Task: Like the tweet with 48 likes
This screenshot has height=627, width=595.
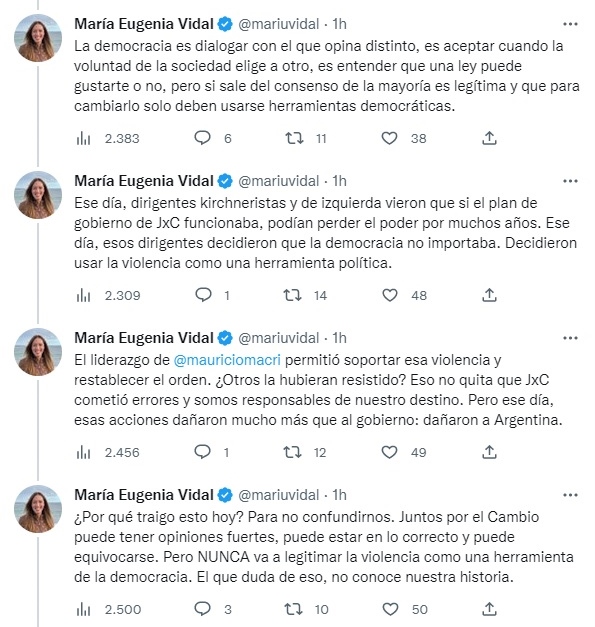Action: pos(390,296)
